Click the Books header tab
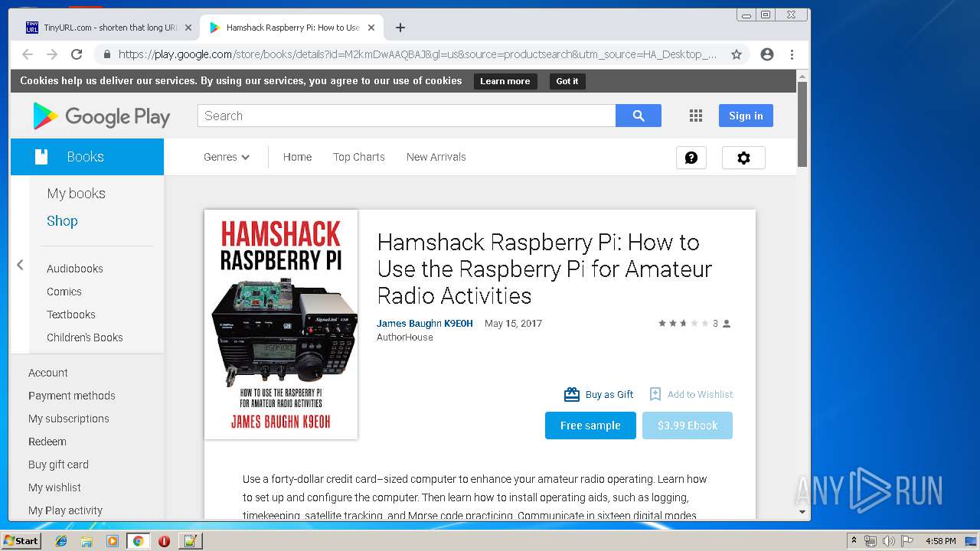This screenshot has height=551, width=980. pyautogui.click(x=87, y=157)
